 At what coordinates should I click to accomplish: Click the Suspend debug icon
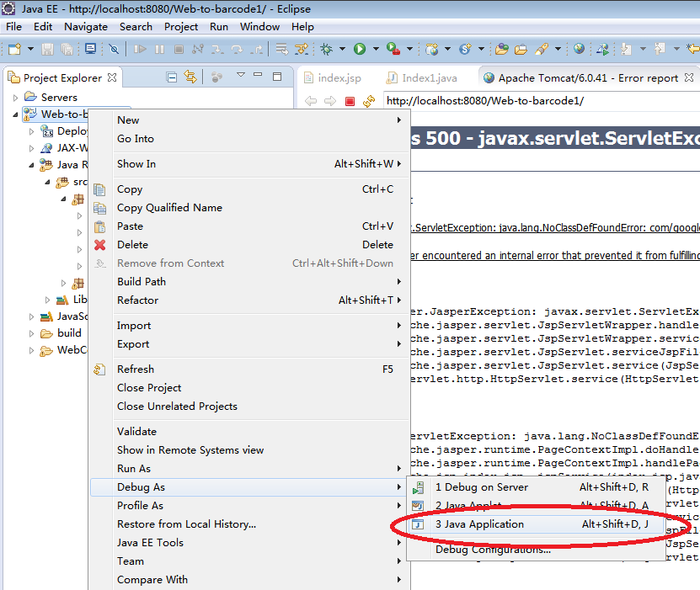pyautogui.click(x=159, y=49)
